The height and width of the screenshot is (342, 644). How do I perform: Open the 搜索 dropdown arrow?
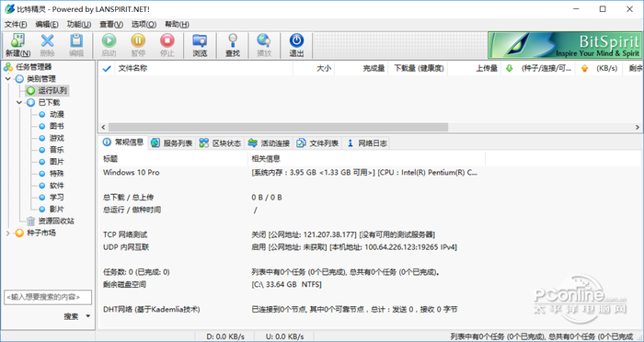(x=88, y=316)
